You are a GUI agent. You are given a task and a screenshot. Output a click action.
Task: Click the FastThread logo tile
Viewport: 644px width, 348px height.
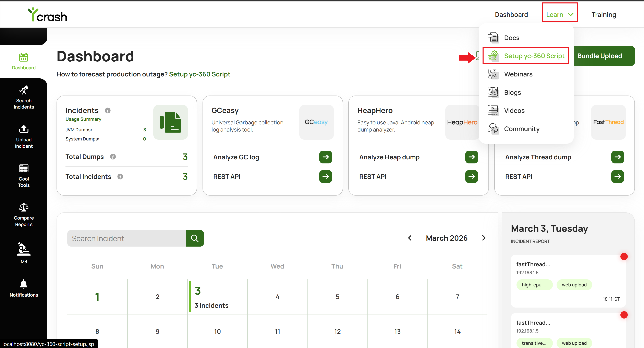608,122
